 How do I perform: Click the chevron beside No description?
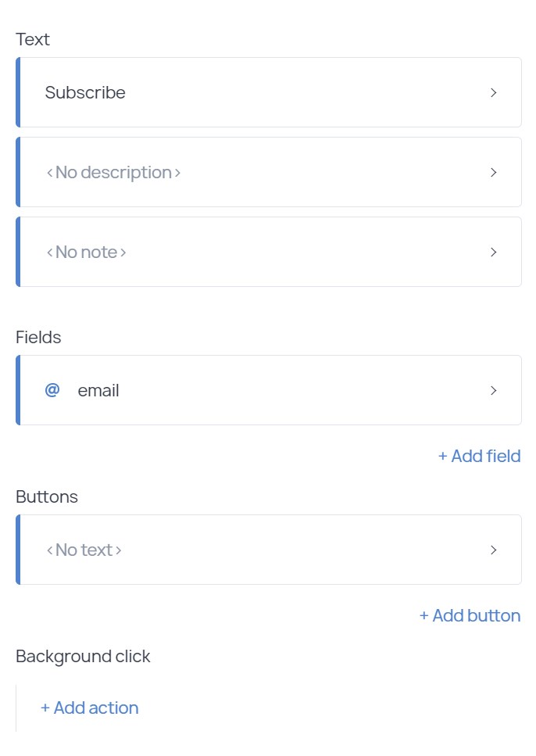coord(494,172)
